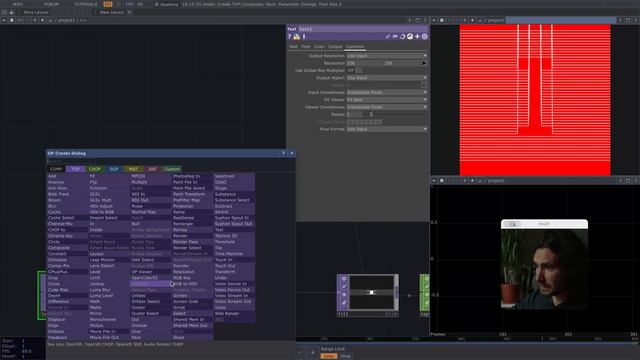Open the WIKI menu in top bar

pyautogui.click(x=18, y=4)
